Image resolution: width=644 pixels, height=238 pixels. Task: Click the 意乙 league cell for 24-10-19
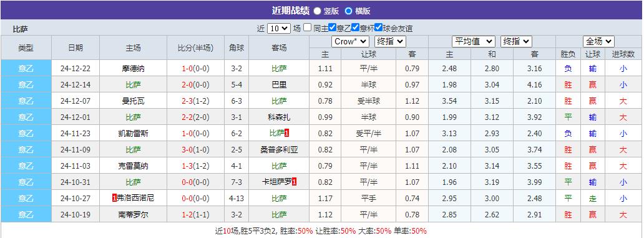click(x=26, y=215)
